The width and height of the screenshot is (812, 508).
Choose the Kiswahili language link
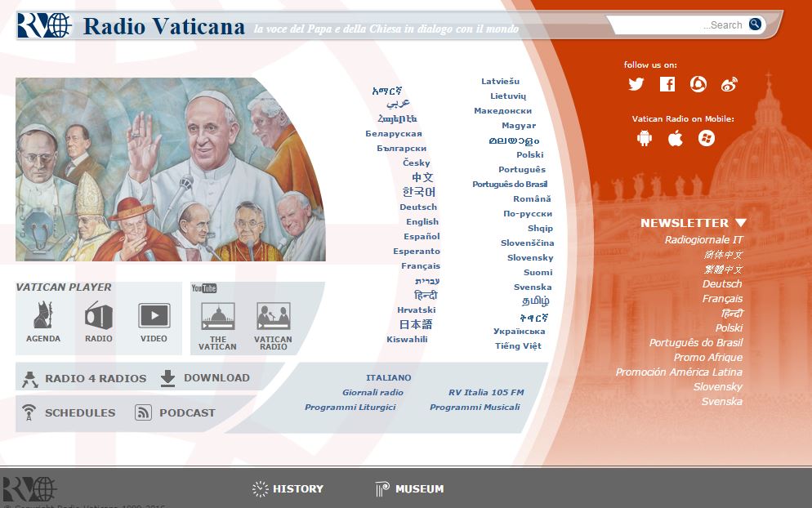(x=407, y=339)
